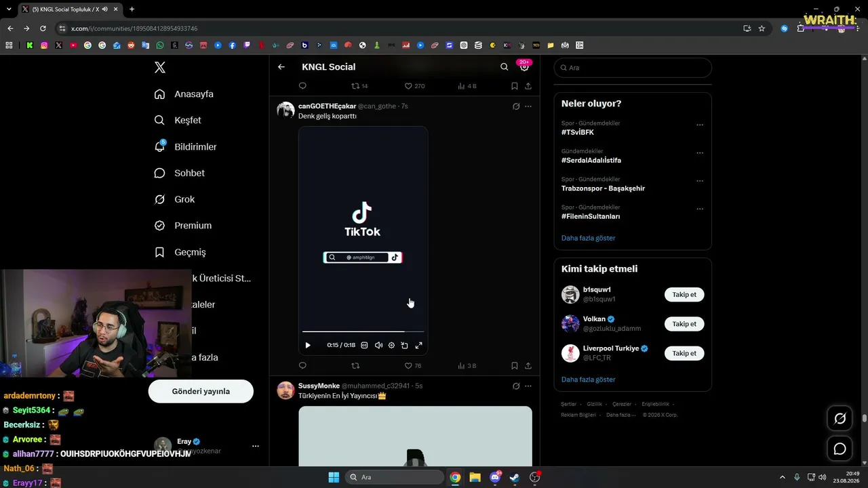Open Keşfet in sidebar
The width and height of the screenshot is (868, 488).
[x=178, y=120]
